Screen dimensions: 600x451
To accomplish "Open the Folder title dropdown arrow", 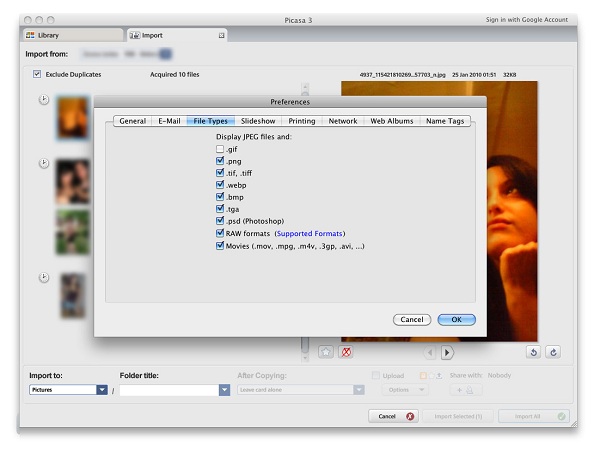I will coord(224,390).
